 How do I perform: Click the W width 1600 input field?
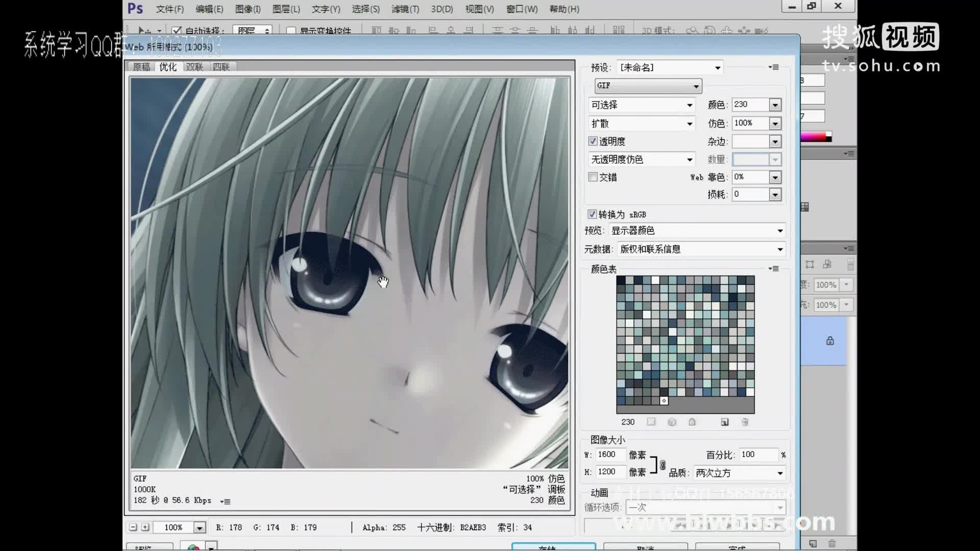click(x=610, y=455)
